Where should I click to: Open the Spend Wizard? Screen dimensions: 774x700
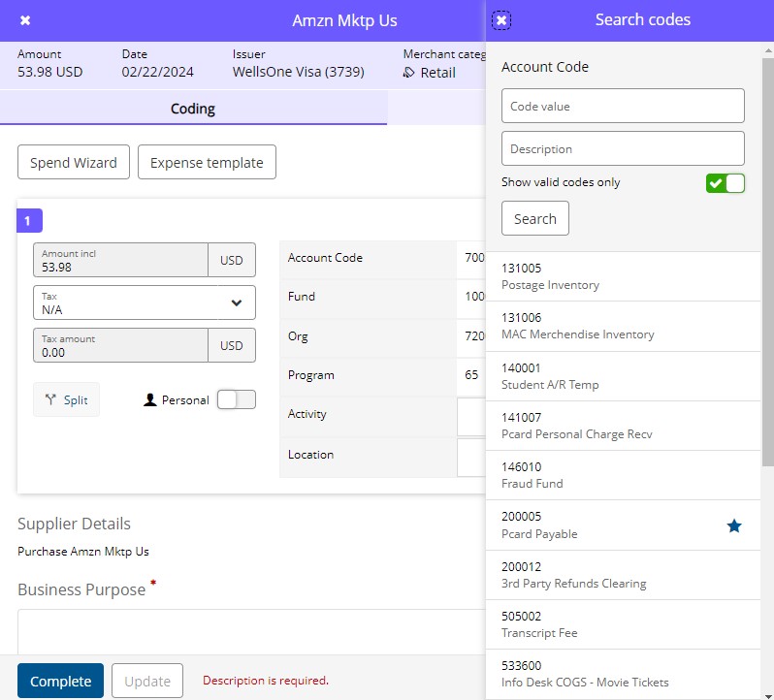[x=74, y=163]
